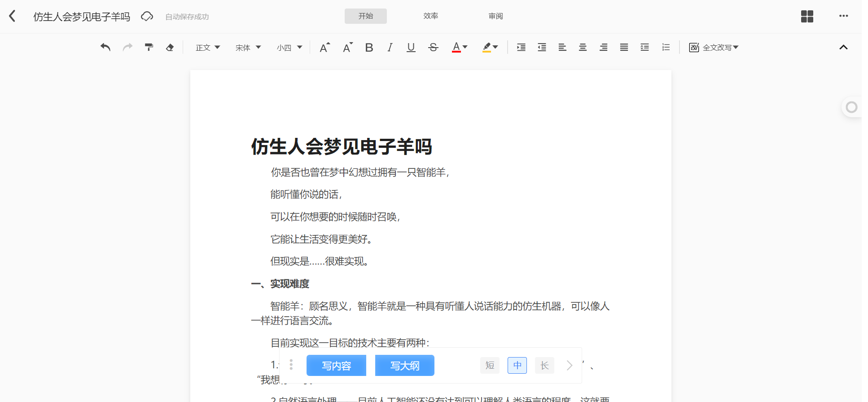
Task: Click the 写内容 button
Action: point(336,365)
